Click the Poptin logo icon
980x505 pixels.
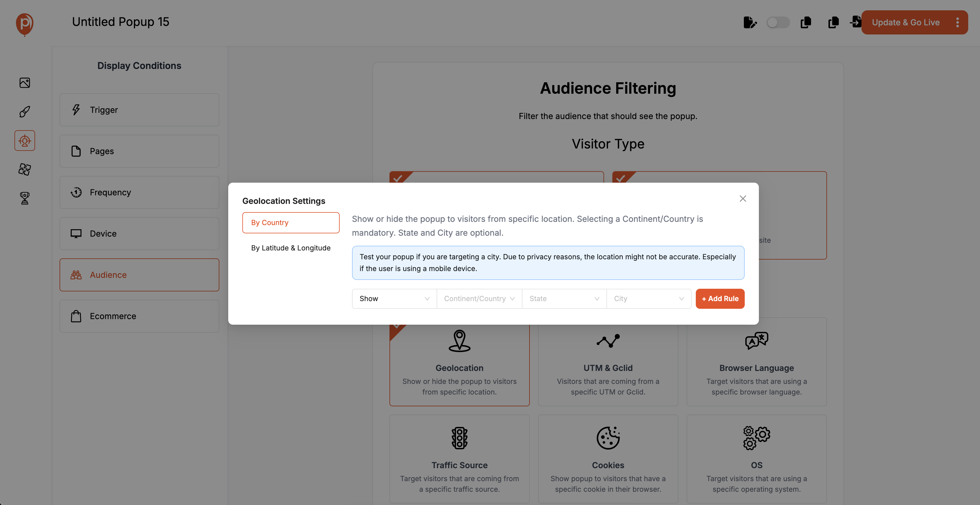25,24
